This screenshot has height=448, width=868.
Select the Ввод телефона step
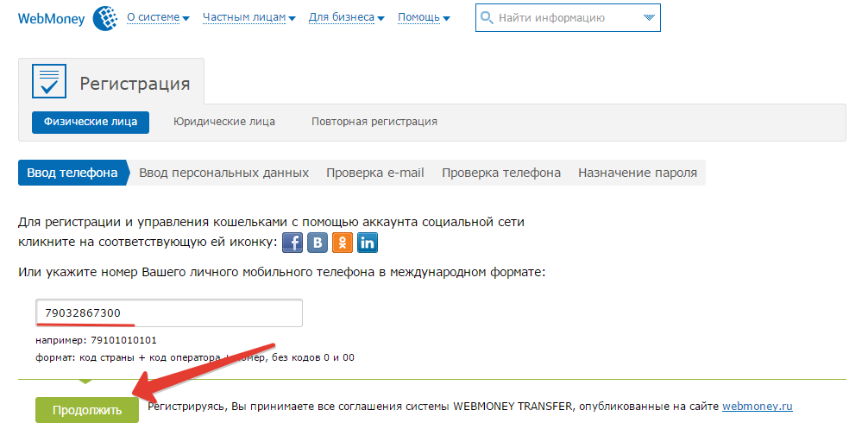coord(72,173)
